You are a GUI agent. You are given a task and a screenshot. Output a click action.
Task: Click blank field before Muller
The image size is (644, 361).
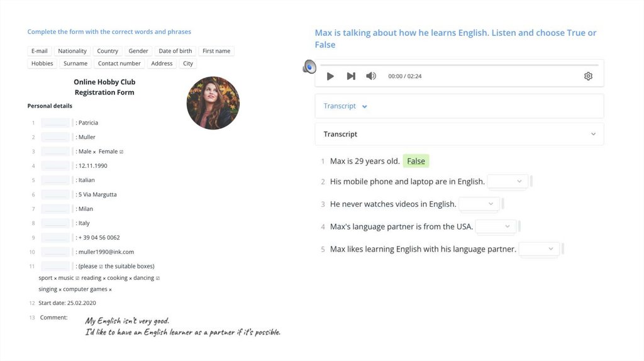[x=56, y=136]
